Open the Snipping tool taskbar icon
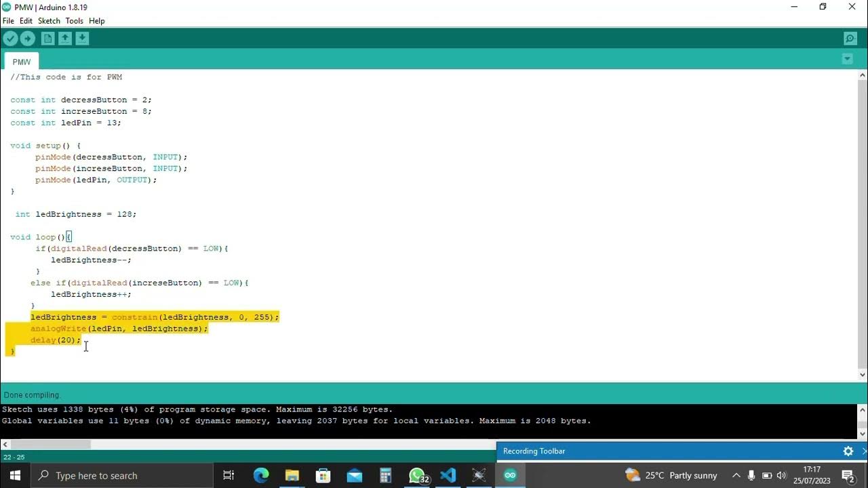The width and height of the screenshot is (868, 488). 479,475
